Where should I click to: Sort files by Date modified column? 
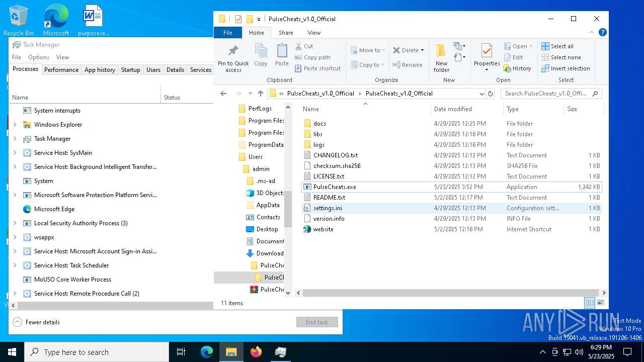point(466,109)
